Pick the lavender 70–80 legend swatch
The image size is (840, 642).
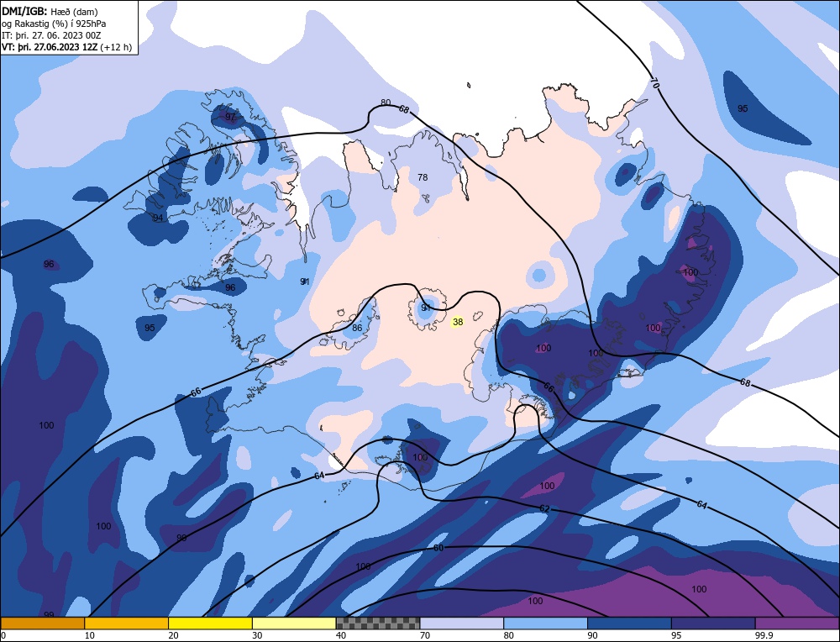(462, 624)
